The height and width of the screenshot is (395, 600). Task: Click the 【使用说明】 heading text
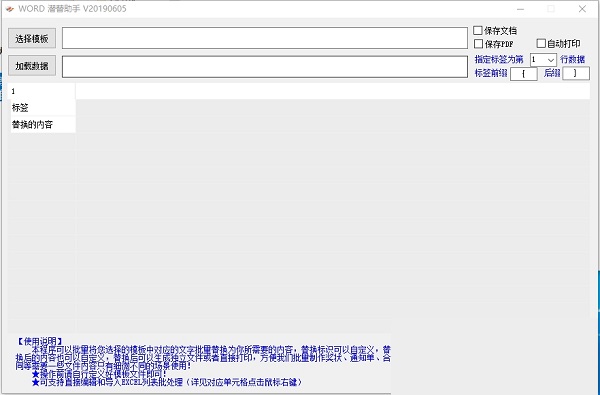(40, 341)
